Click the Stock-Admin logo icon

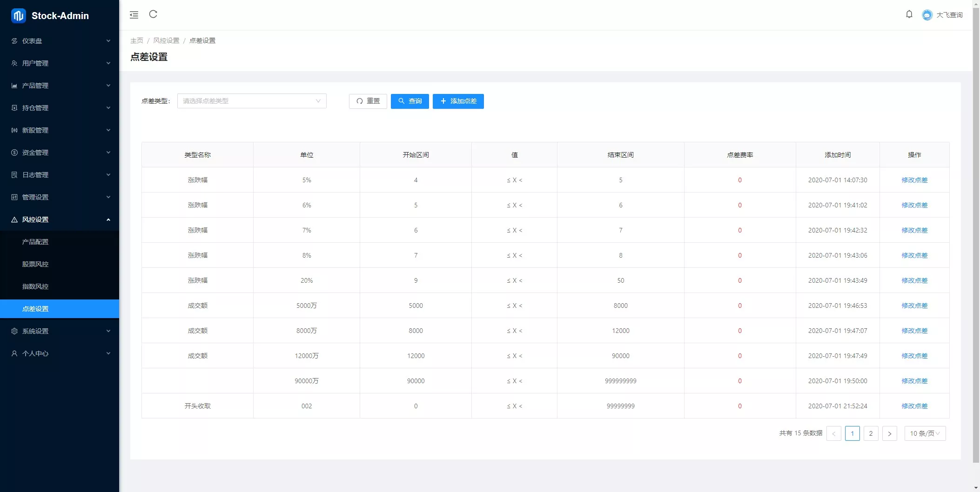(x=19, y=16)
